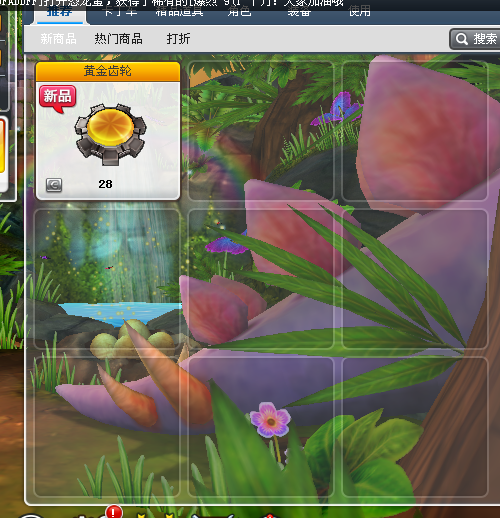
Task: Click the C currency icon beside the price
Action: (x=54, y=185)
